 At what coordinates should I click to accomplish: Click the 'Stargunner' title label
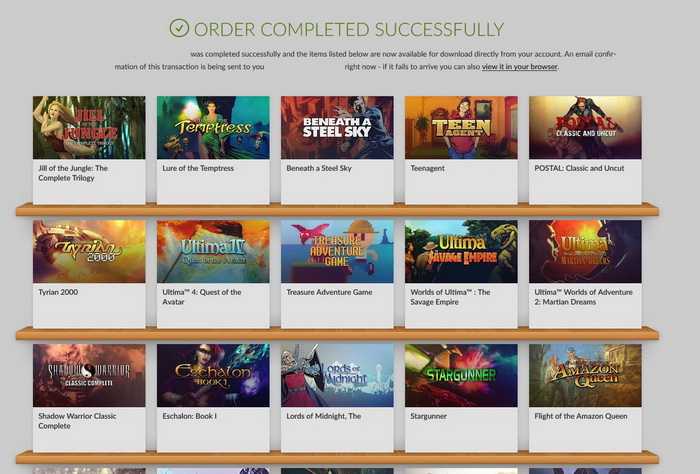point(429,416)
